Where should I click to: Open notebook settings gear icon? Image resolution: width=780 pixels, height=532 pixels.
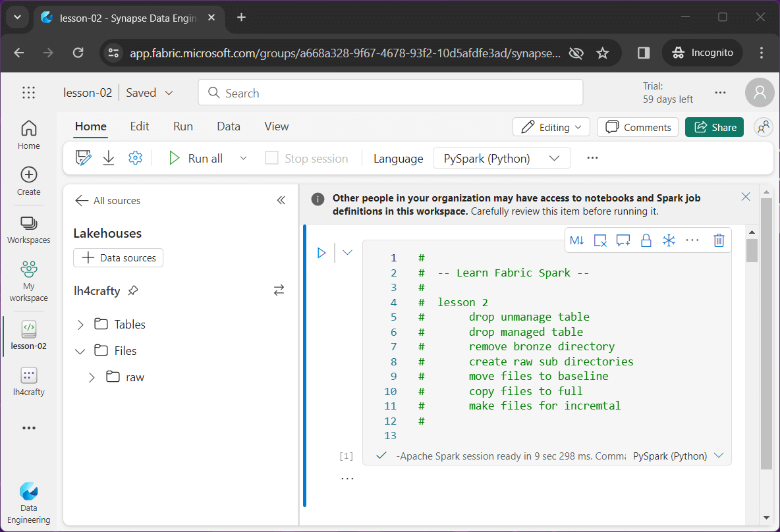click(x=135, y=158)
